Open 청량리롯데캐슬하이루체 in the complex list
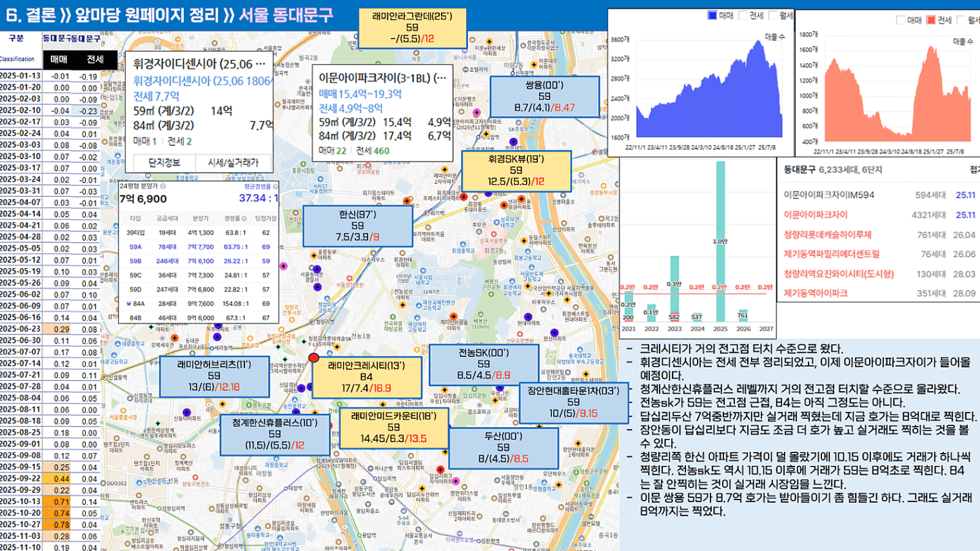 click(879, 235)
